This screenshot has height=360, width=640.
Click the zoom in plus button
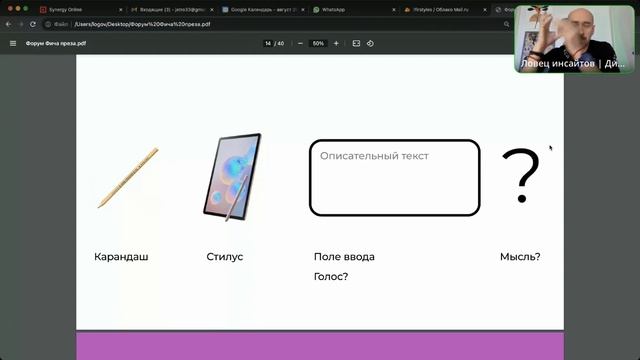(x=336, y=43)
